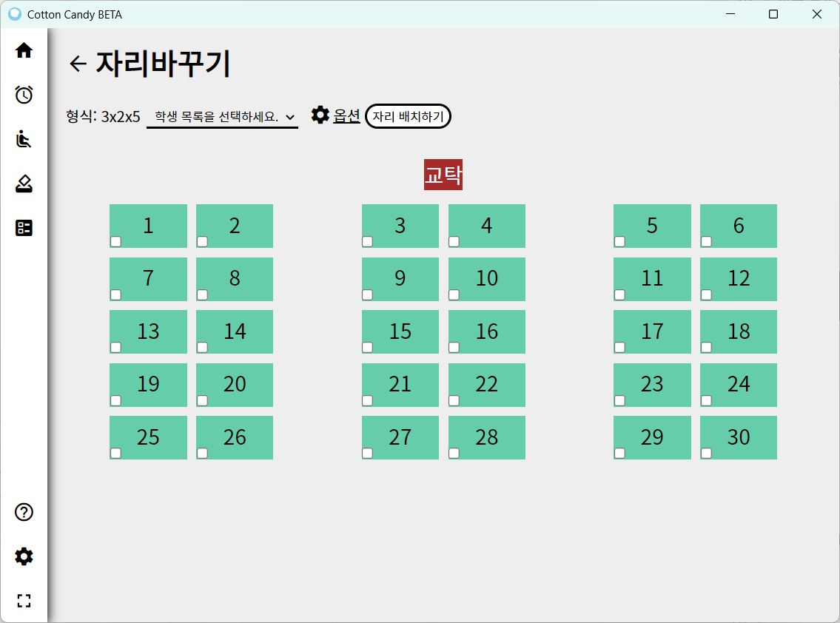This screenshot has width=840, height=623.
Task: Open the list panel sidebar icon
Action: click(24, 228)
